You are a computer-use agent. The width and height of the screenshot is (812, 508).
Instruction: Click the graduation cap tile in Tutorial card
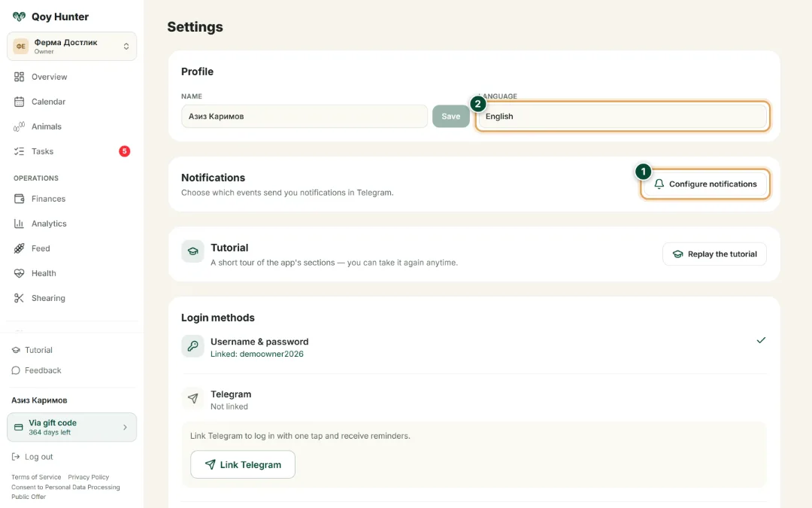click(192, 251)
